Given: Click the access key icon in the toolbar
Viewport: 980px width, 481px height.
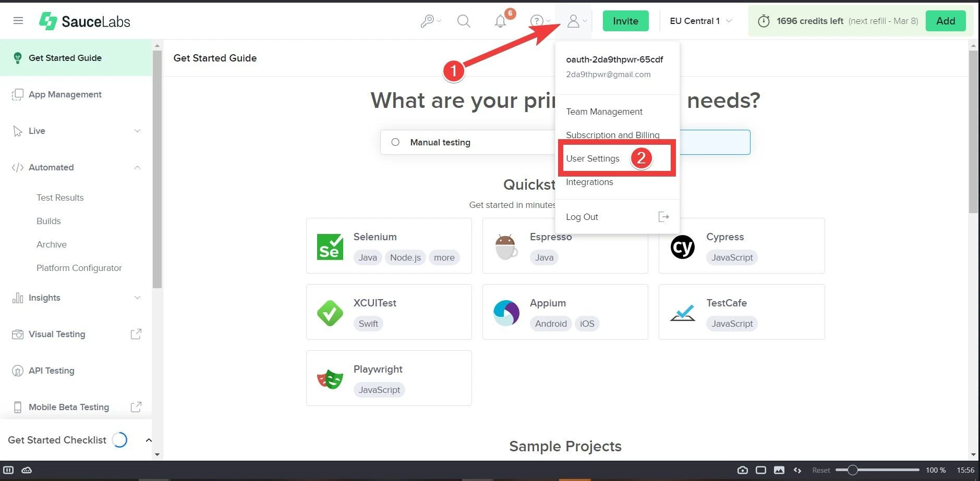Looking at the screenshot, I should click(428, 20).
